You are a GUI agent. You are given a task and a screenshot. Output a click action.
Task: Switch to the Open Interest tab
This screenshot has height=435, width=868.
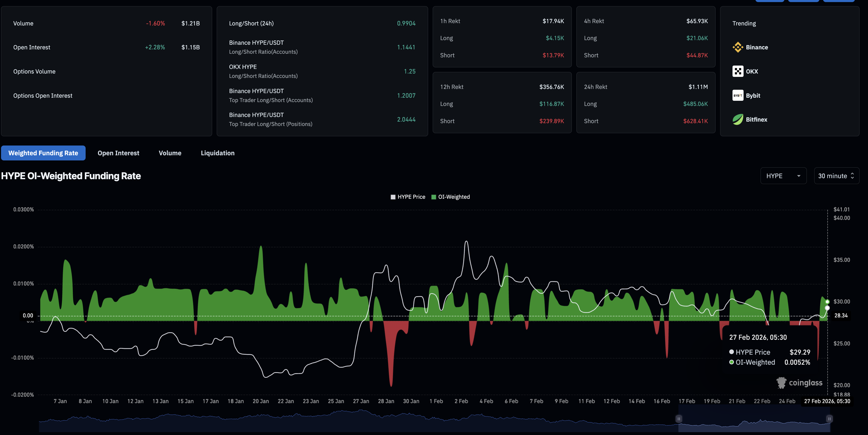(x=118, y=153)
